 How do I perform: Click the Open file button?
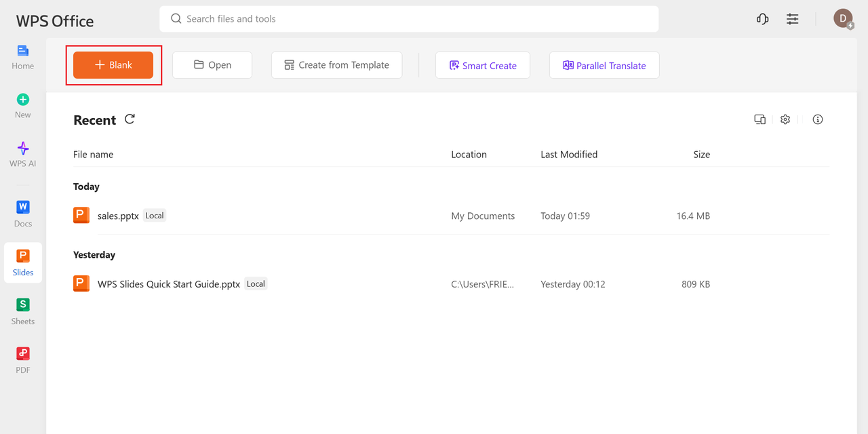[212, 65]
